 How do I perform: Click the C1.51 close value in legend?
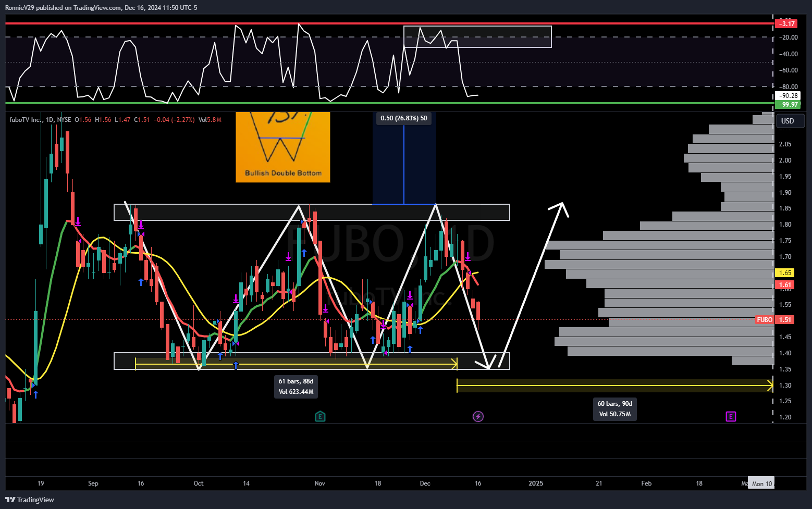(142, 120)
